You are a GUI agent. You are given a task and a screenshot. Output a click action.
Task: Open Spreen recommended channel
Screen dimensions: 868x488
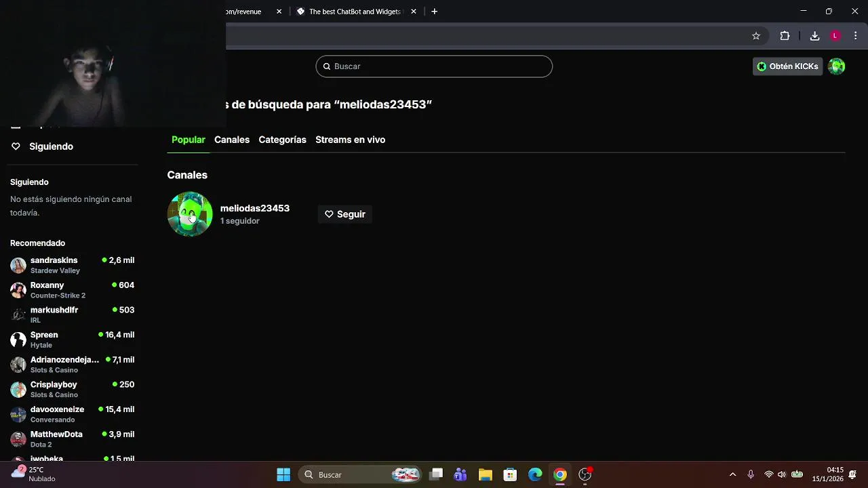73,340
